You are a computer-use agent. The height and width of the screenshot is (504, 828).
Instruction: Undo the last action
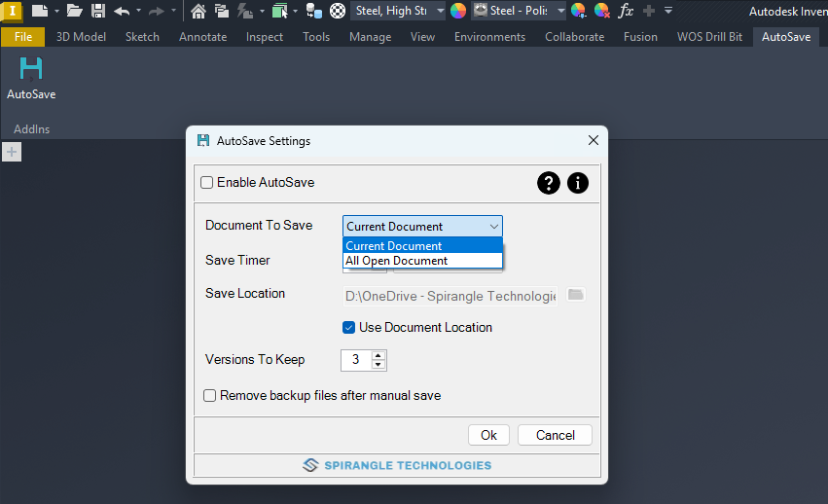pyautogui.click(x=122, y=11)
